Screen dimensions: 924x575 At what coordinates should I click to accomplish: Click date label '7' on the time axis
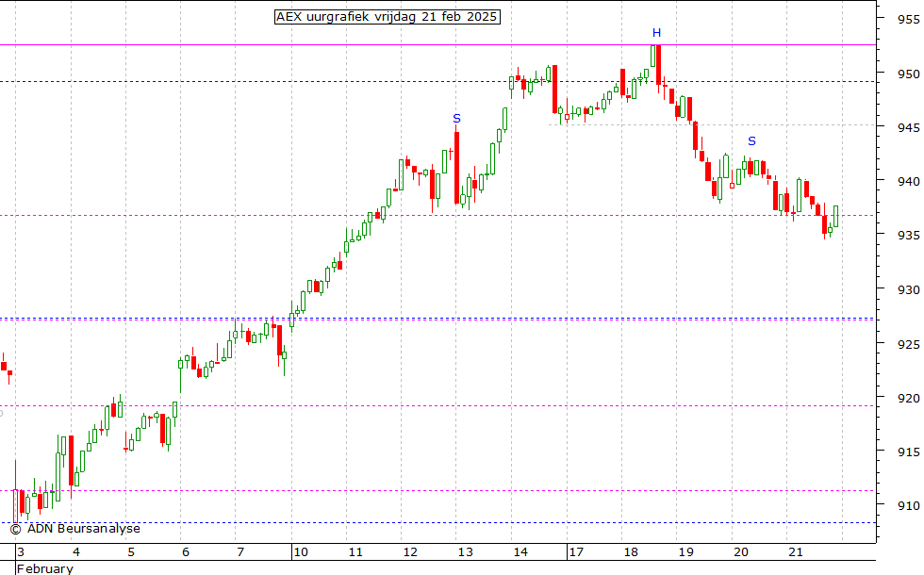[240, 552]
